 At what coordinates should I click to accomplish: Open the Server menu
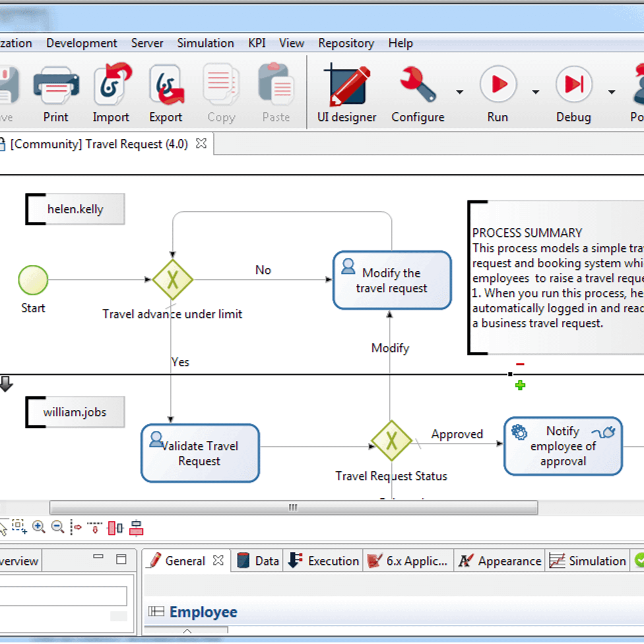(147, 43)
